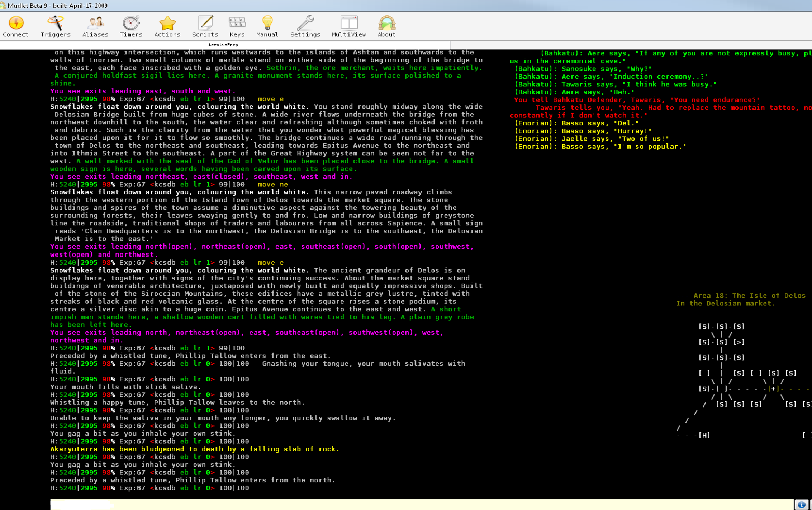Click the info icon at bottom right

click(x=801, y=505)
